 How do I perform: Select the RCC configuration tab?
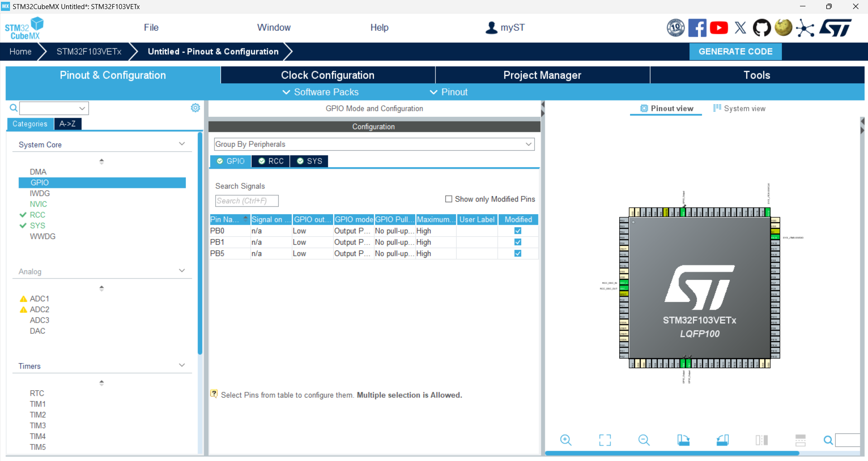[271, 161]
